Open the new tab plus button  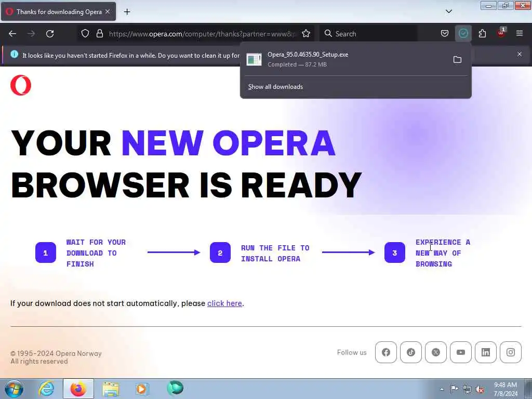pos(127,12)
